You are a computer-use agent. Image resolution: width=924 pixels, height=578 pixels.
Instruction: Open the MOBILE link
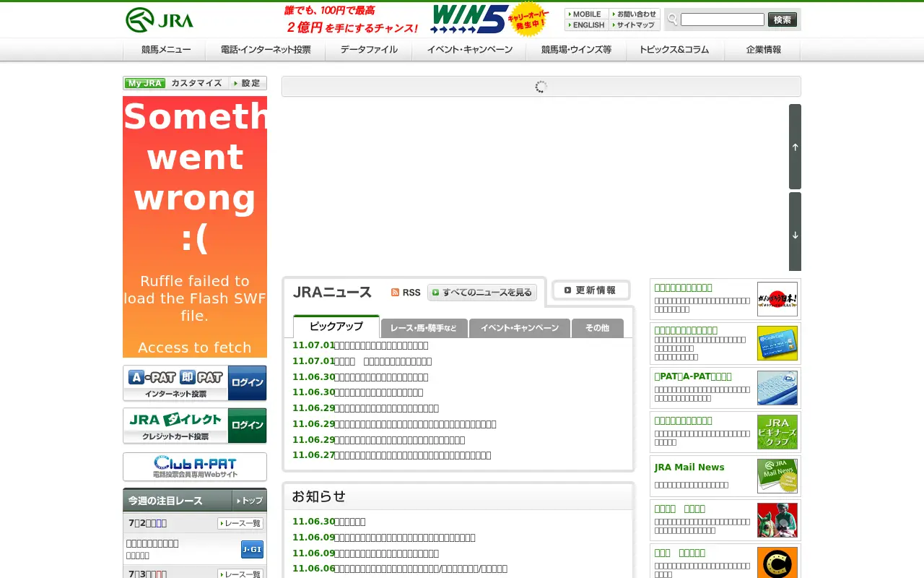pyautogui.click(x=587, y=14)
